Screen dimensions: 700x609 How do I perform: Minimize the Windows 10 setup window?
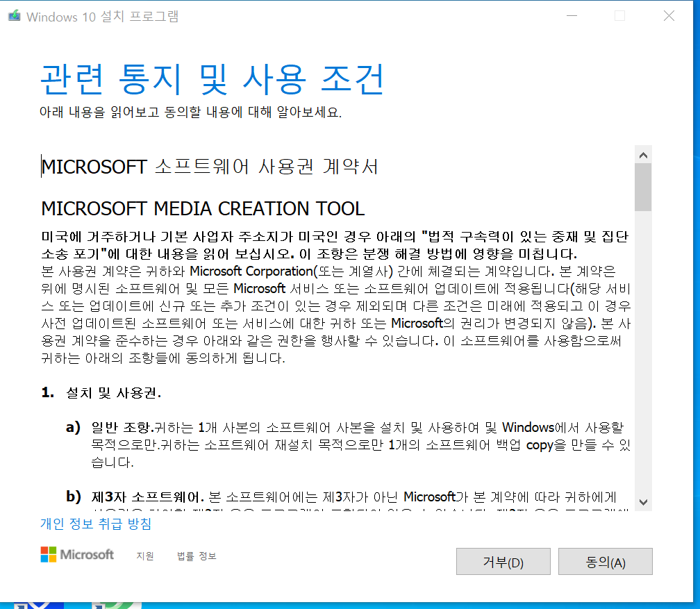coord(572,16)
